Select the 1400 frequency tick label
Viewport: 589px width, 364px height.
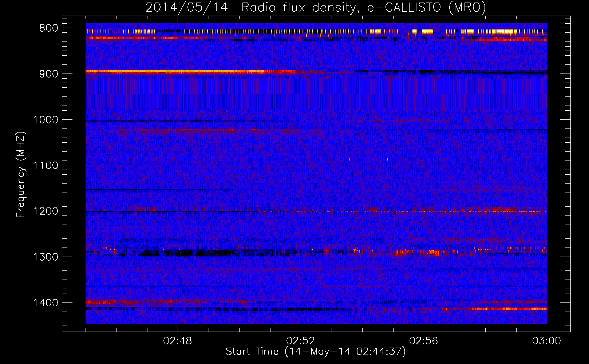coord(46,303)
